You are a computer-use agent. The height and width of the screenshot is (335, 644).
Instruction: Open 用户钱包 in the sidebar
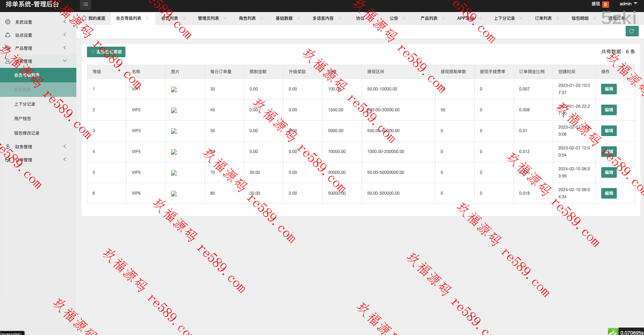pos(23,119)
